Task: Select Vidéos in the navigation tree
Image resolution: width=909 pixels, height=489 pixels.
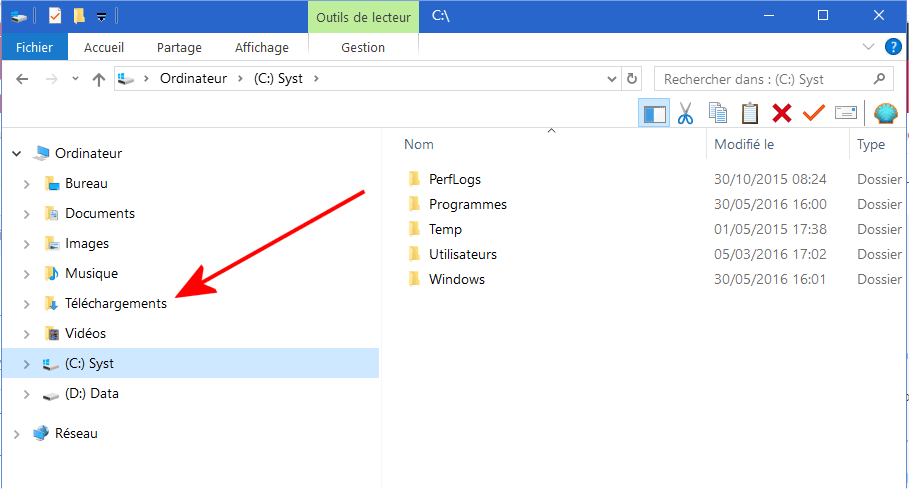Action: [85, 333]
